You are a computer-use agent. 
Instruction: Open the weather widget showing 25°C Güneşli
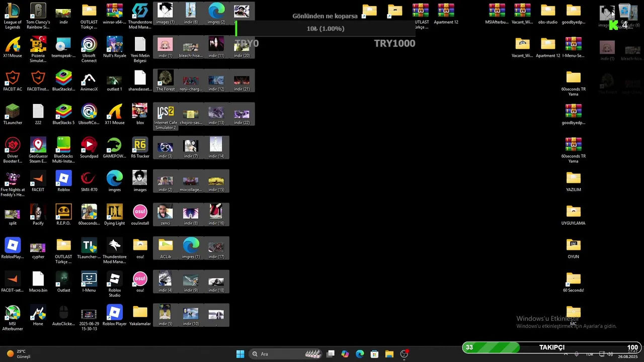pos(18,354)
